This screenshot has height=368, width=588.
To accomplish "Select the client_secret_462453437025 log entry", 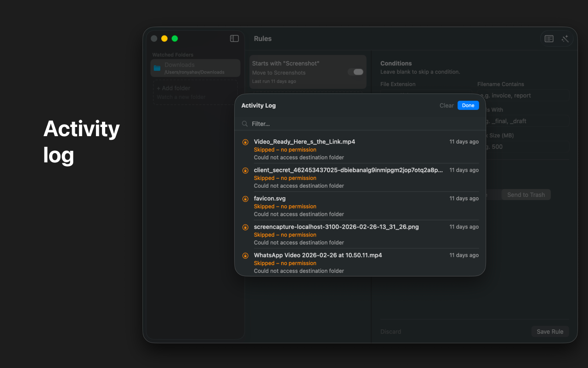I will point(360,178).
